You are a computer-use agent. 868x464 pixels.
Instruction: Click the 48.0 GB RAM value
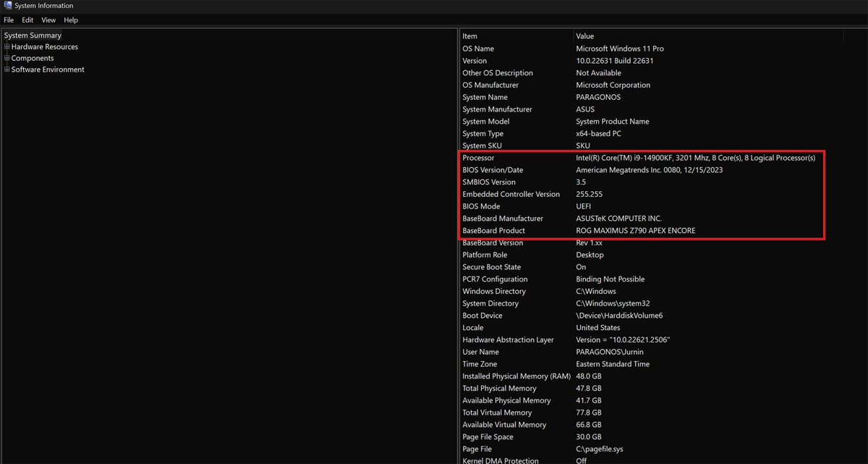coord(589,376)
